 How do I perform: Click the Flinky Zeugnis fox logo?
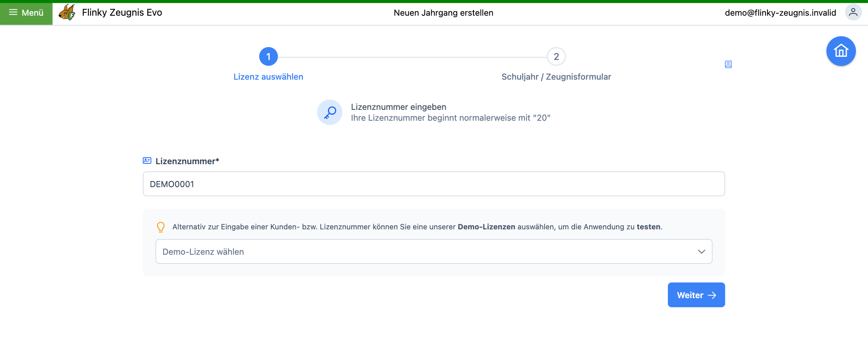67,12
